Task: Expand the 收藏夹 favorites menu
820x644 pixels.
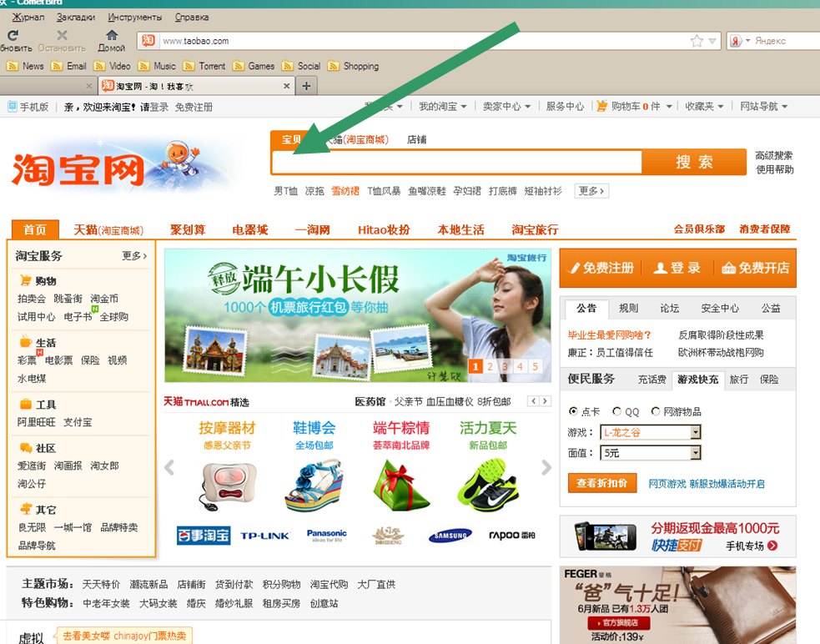Action: (x=704, y=106)
